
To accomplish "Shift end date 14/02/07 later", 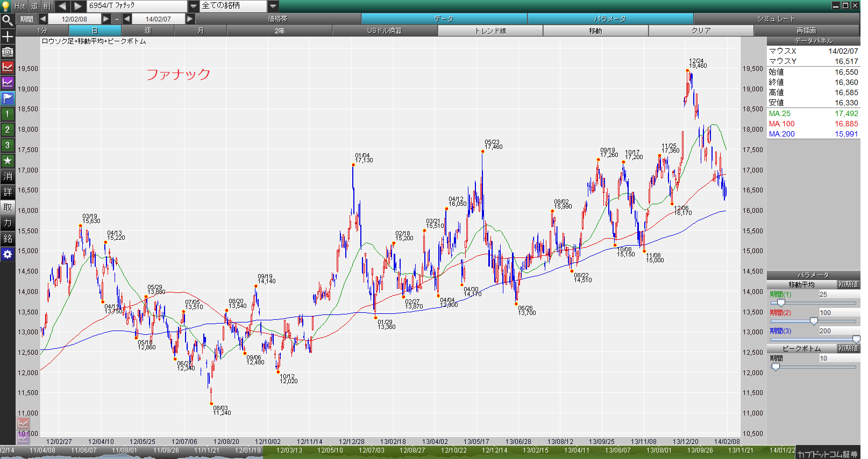I will 190,19.
